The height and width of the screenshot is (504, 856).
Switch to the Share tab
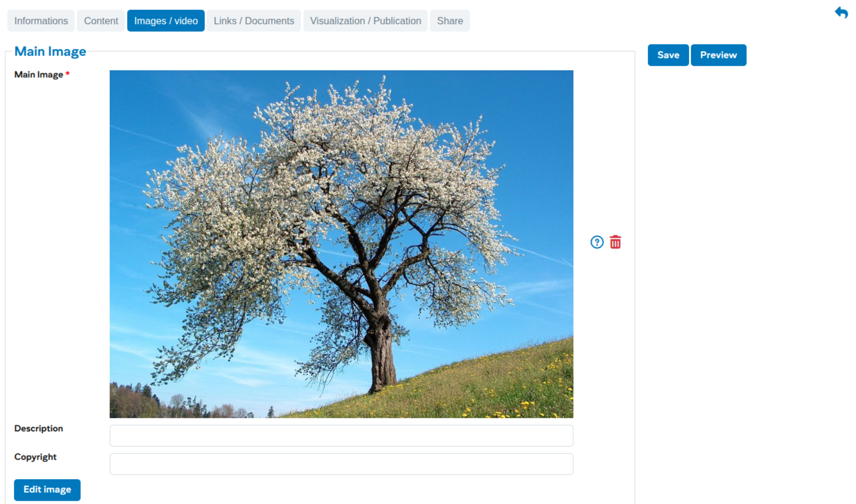pyautogui.click(x=450, y=21)
